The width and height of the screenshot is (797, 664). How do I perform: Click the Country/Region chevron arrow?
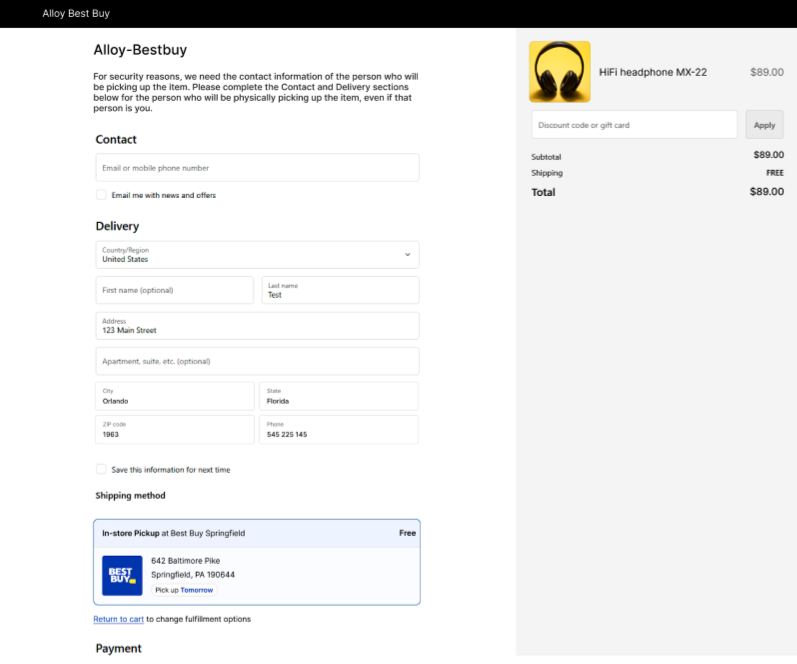[407, 255]
